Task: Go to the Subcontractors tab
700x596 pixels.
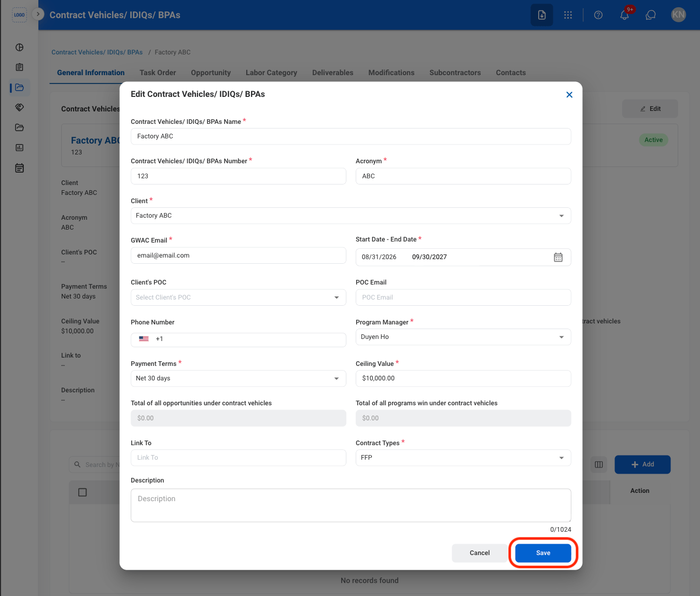Action: click(x=455, y=73)
